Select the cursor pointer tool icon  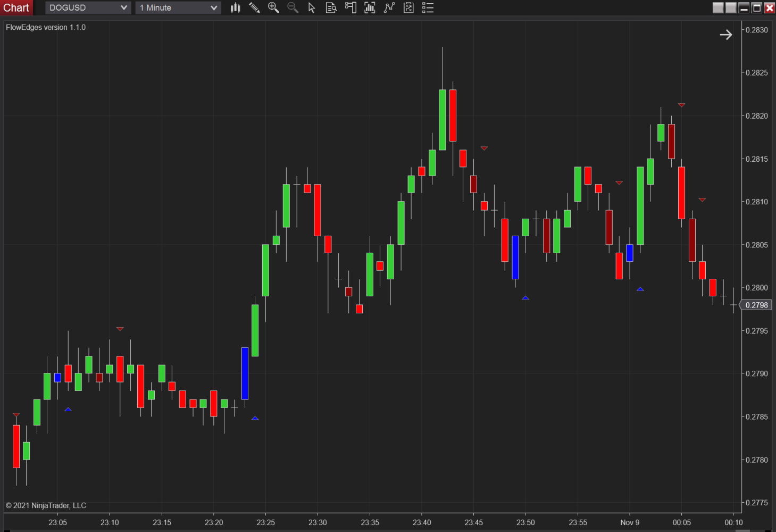[312, 7]
